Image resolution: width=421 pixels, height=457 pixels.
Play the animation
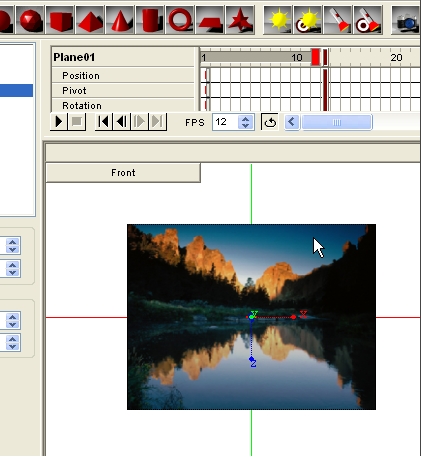click(59, 122)
